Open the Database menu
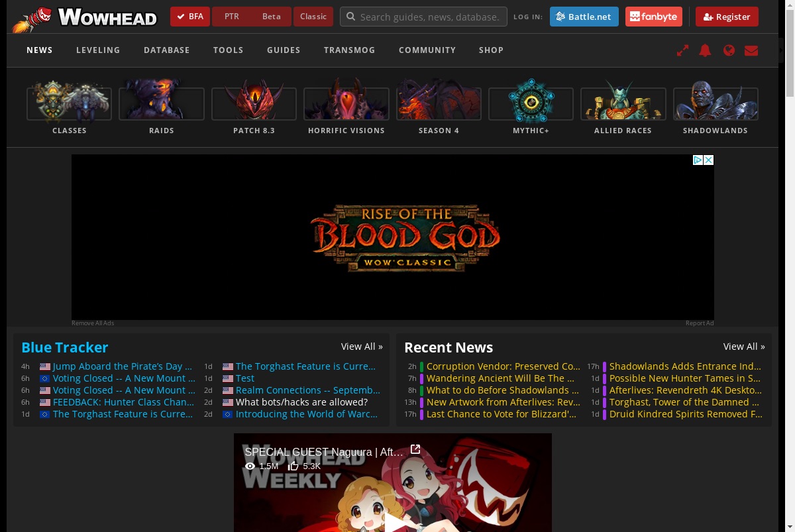 [x=167, y=50]
